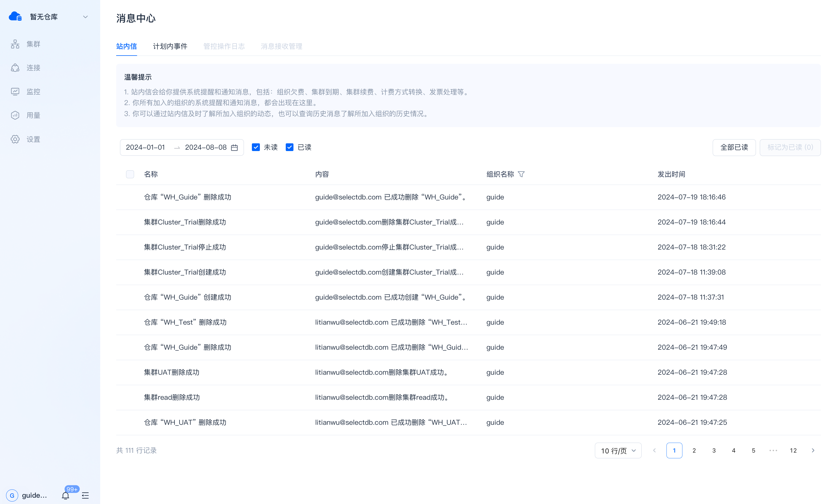
Task: Open the calendar icon in date range
Action: [x=234, y=148]
